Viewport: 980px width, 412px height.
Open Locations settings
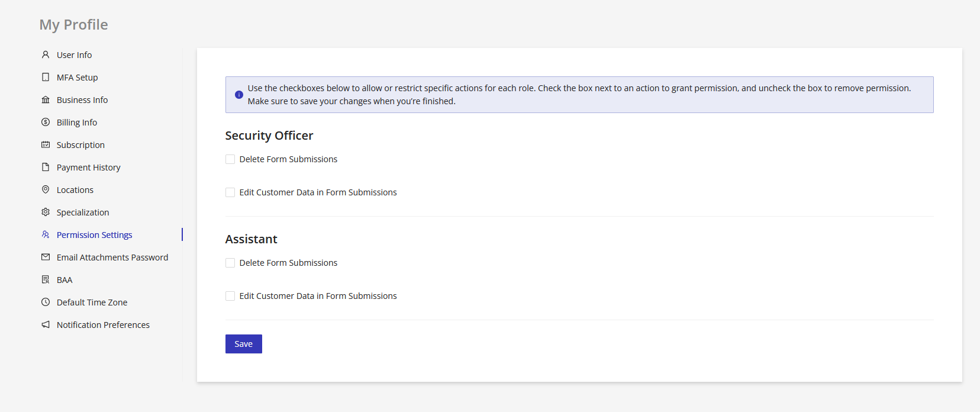click(x=75, y=190)
